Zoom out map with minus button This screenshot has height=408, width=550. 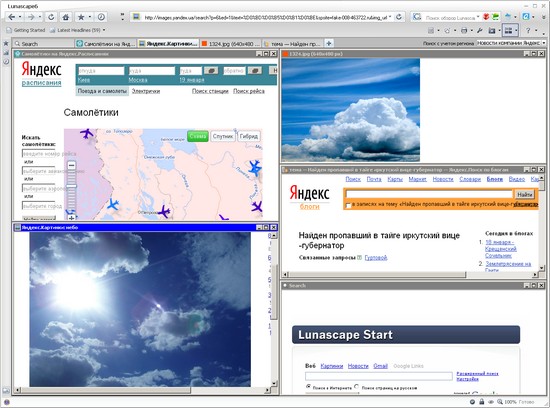[72, 165]
